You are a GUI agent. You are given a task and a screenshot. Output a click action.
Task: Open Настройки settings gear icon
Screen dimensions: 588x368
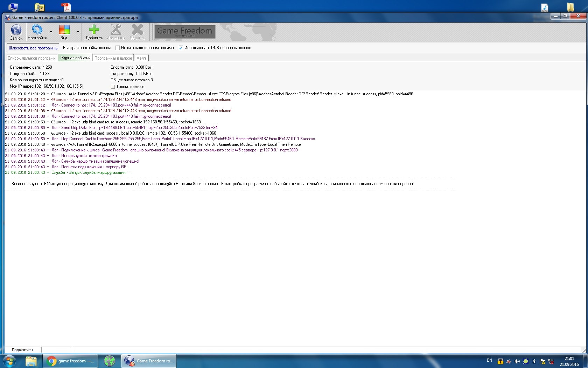tap(37, 30)
